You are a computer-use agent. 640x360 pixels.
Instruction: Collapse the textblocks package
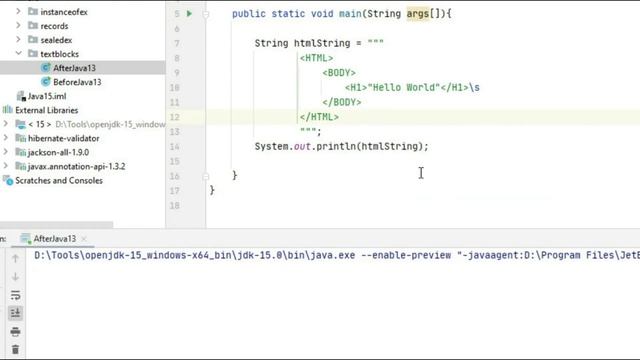tap(18, 53)
